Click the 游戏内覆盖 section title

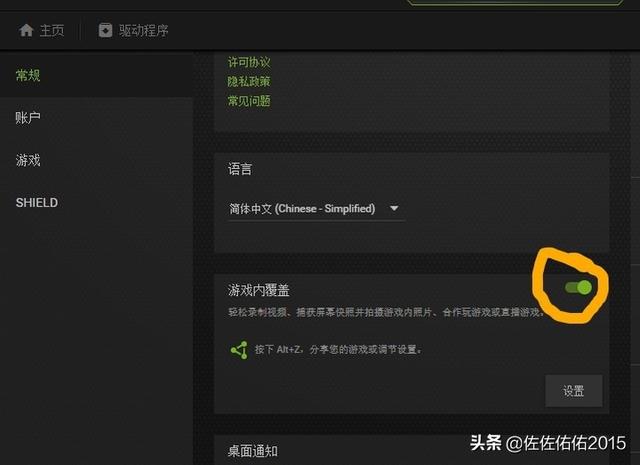tap(259, 290)
